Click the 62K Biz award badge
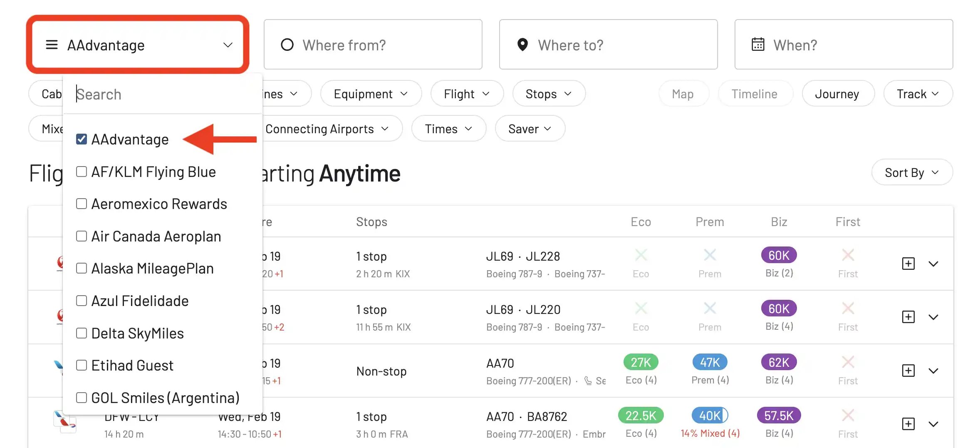980x448 pixels. (779, 362)
